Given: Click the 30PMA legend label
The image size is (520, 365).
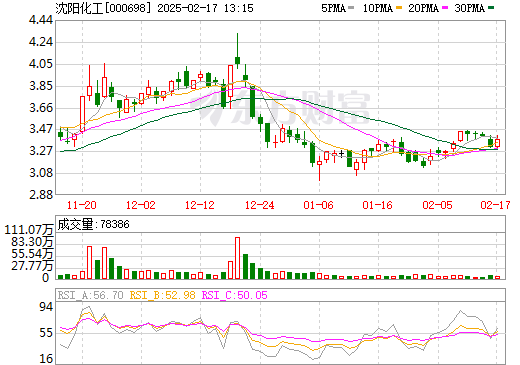Looking at the screenshot, I should (x=469, y=8).
